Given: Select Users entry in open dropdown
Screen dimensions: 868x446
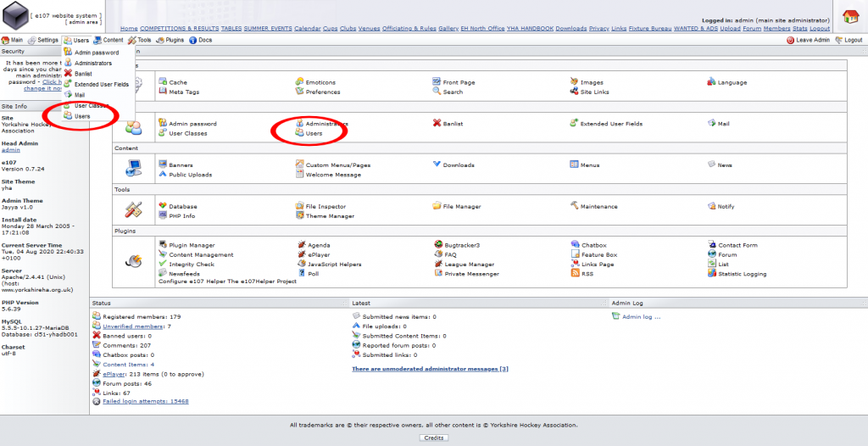Looking at the screenshot, I should pos(82,116).
